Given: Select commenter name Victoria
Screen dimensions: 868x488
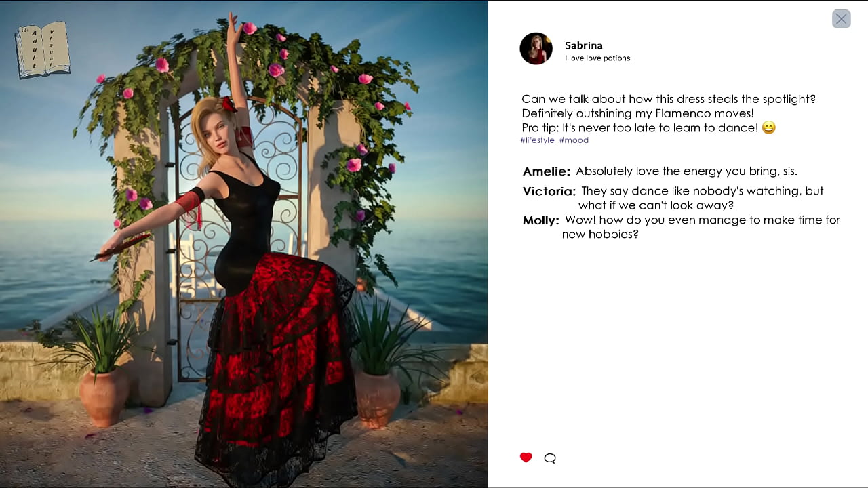Looking at the screenshot, I should click(549, 192).
